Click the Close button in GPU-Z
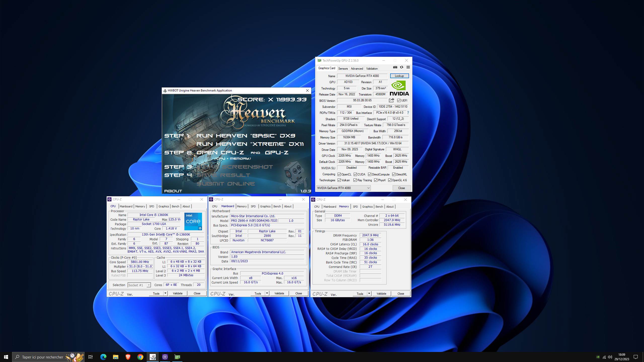This screenshot has height=362, width=644. [x=401, y=188]
